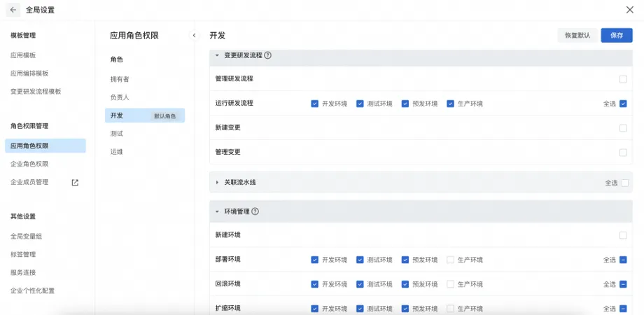Collapse the 应用角色权限 panel with the chevron

coord(194,35)
